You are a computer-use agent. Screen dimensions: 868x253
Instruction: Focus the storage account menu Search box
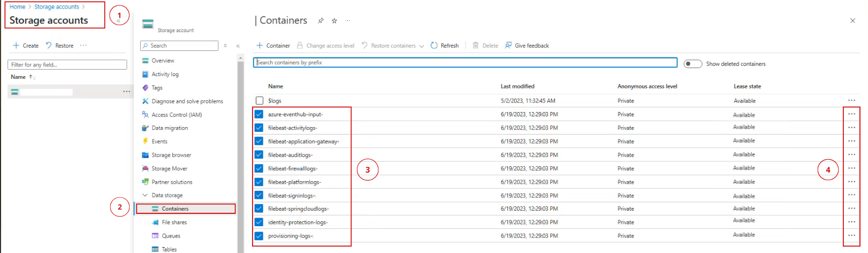pyautogui.click(x=179, y=46)
